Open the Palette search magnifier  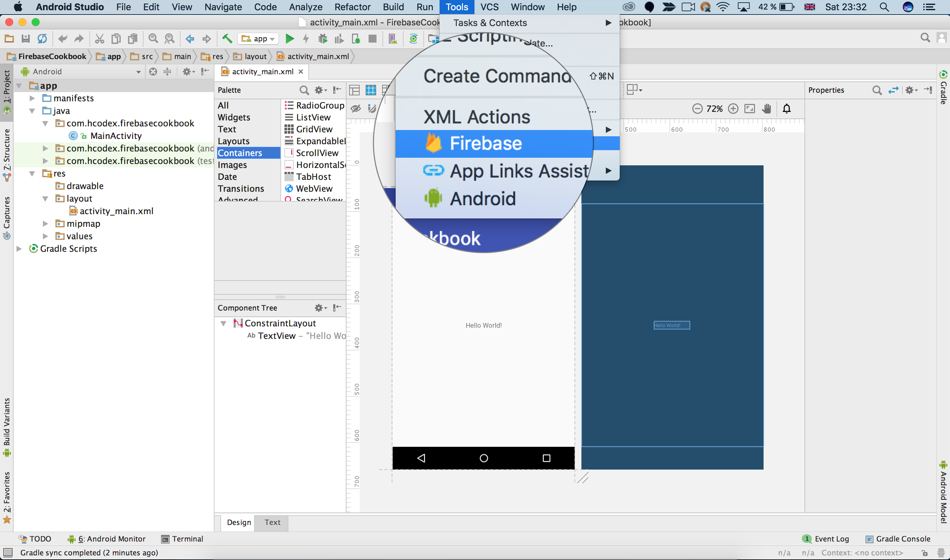304,90
